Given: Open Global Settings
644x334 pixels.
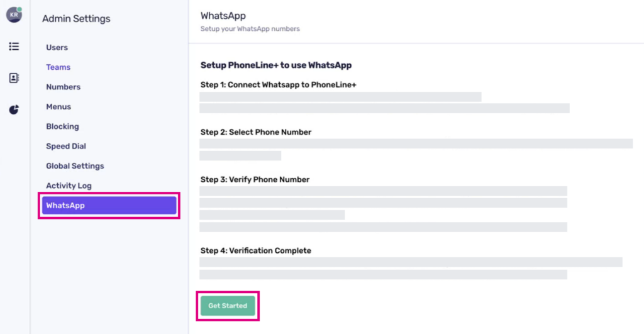Looking at the screenshot, I should (x=75, y=166).
